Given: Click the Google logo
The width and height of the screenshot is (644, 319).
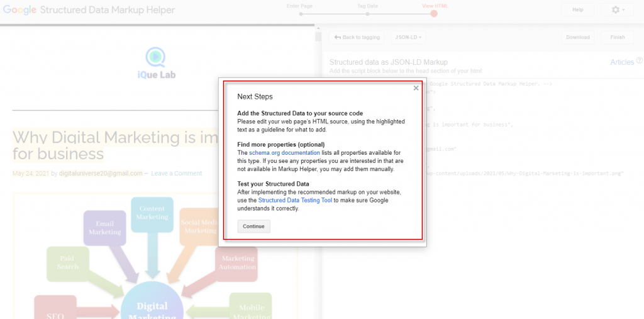Looking at the screenshot, I should coord(19,10).
